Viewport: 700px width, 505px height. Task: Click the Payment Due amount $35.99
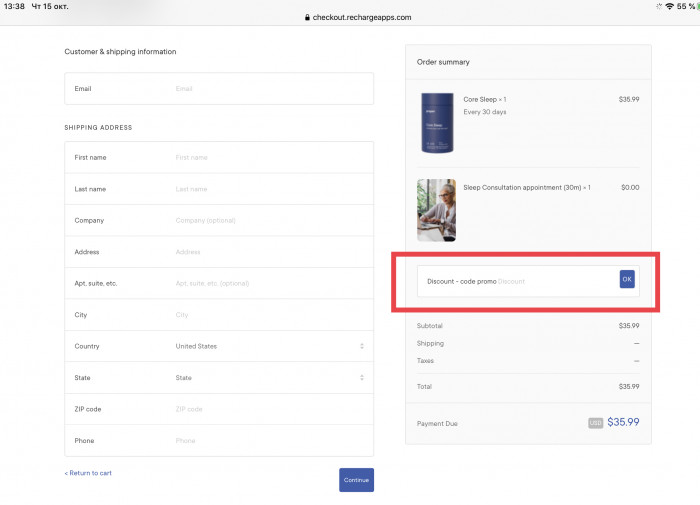point(623,422)
